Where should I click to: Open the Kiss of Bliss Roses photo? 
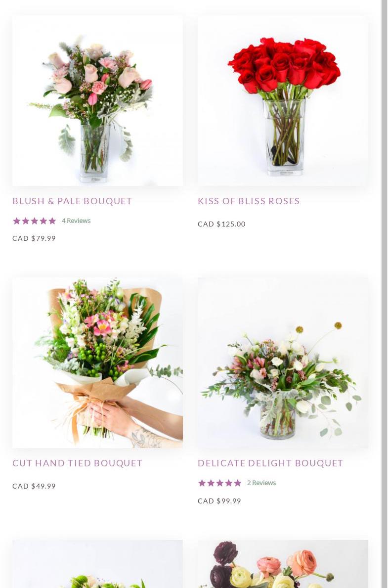283,101
